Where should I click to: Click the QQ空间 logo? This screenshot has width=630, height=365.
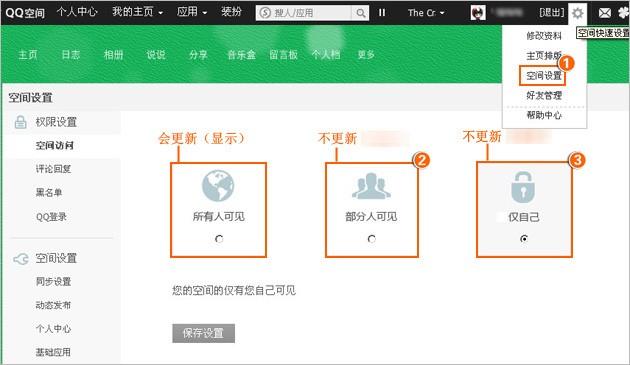[x=25, y=12]
